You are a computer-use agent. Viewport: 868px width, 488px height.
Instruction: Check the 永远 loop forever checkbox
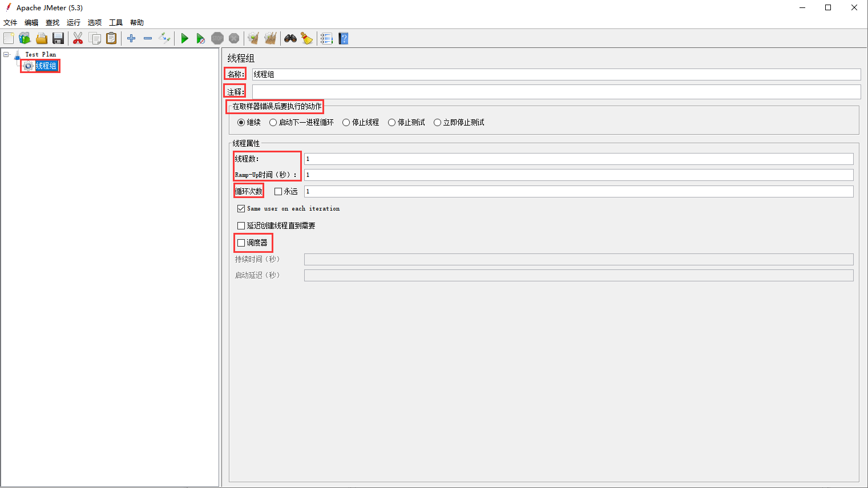(278, 192)
